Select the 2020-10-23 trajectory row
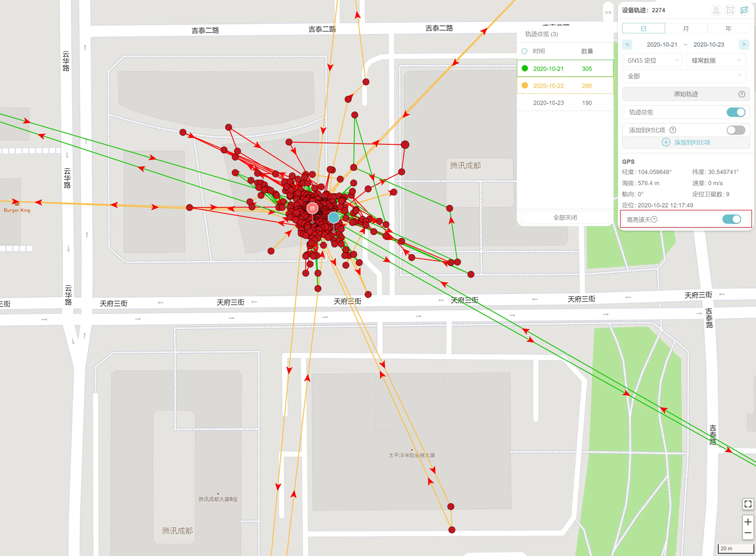 (x=565, y=103)
